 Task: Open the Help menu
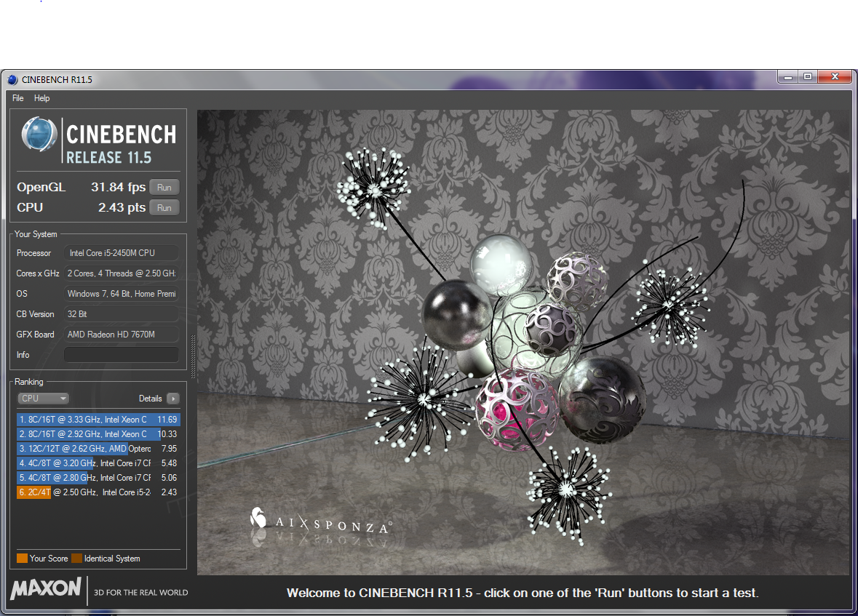[41, 98]
